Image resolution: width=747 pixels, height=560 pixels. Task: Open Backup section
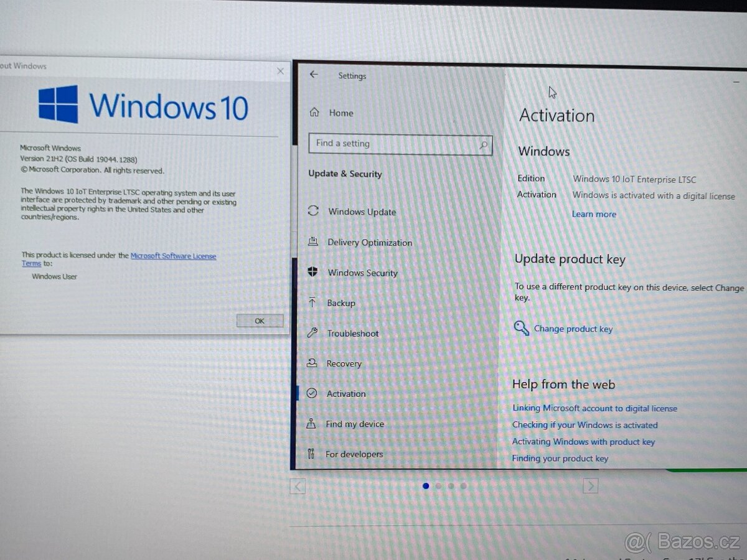pos(341,303)
